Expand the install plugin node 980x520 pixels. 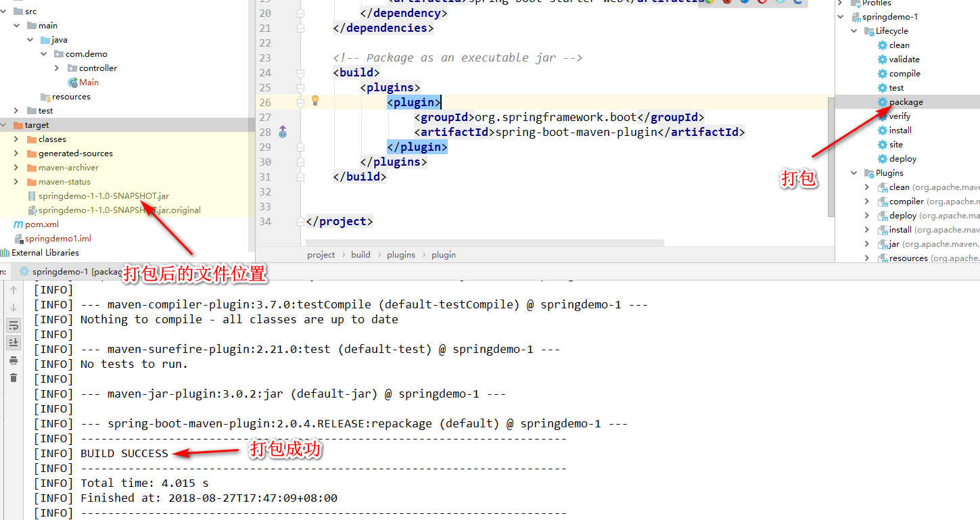867,230
